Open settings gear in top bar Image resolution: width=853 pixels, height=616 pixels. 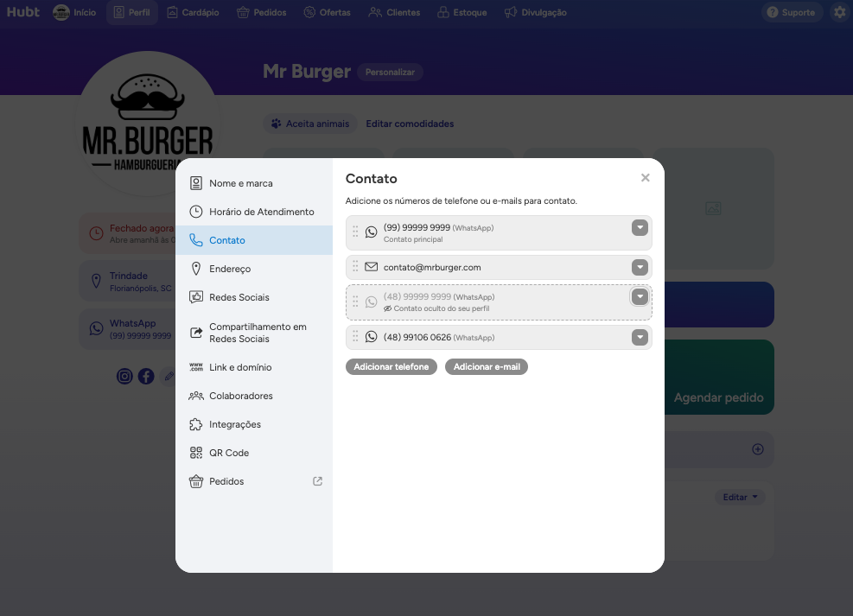click(841, 12)
